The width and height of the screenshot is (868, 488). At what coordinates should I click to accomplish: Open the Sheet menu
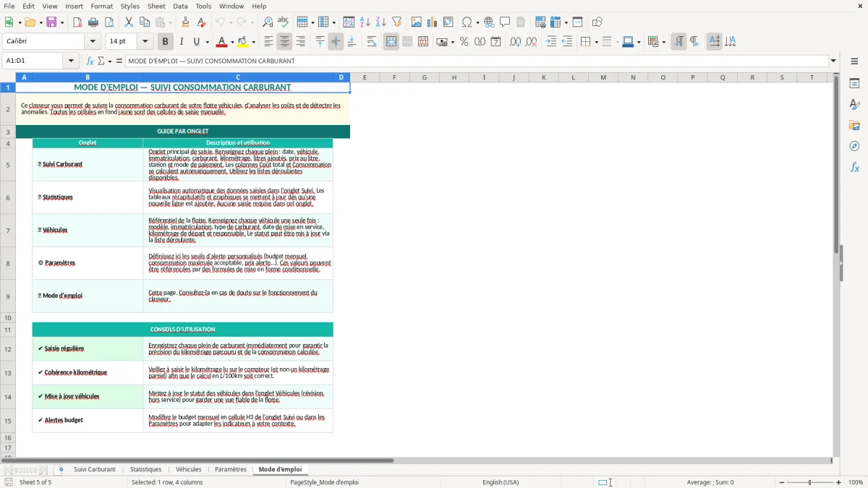coord(156,6)
